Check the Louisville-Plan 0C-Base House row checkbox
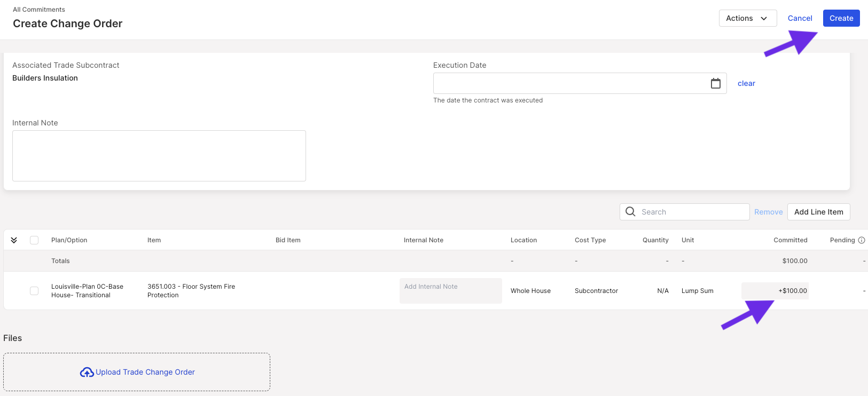868x396 pixels. [34, 291]
